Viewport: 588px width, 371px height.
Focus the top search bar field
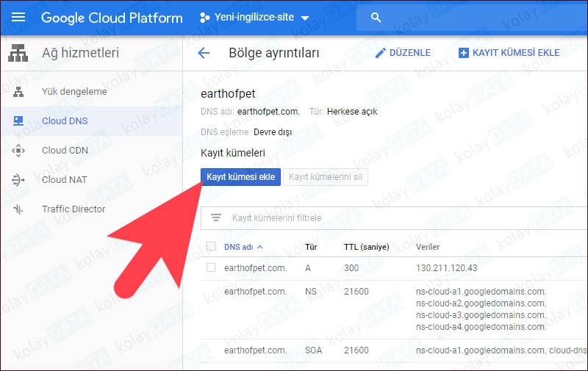tap(472, 17)
